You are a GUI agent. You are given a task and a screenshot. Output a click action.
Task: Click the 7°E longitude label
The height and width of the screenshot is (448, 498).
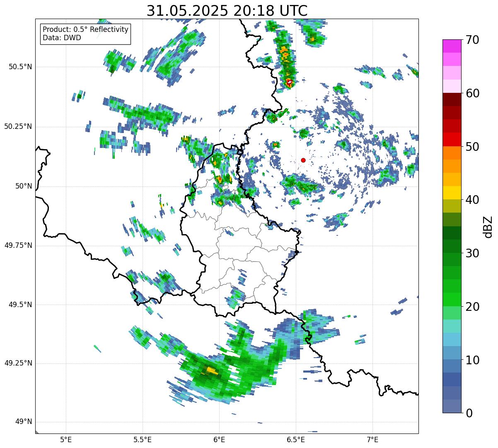pos(372,440)
